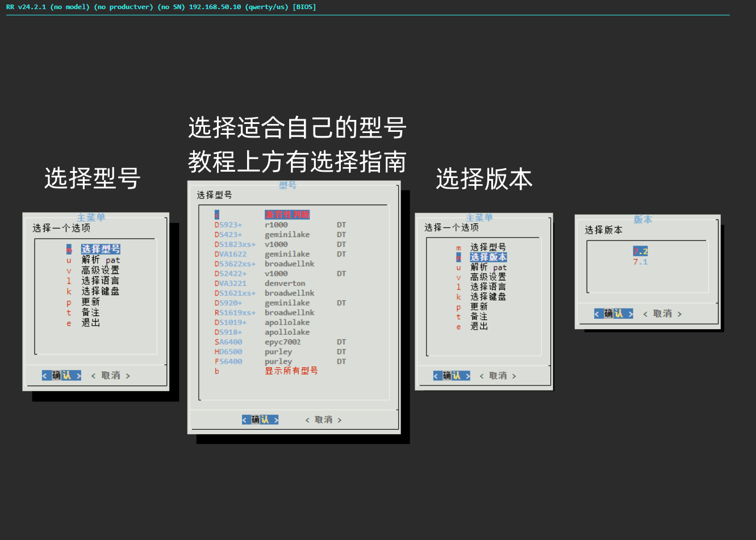Screen dimensions: 756x540
Task: Select DS918+ apollolake in the model list
Action: point(228,332)
